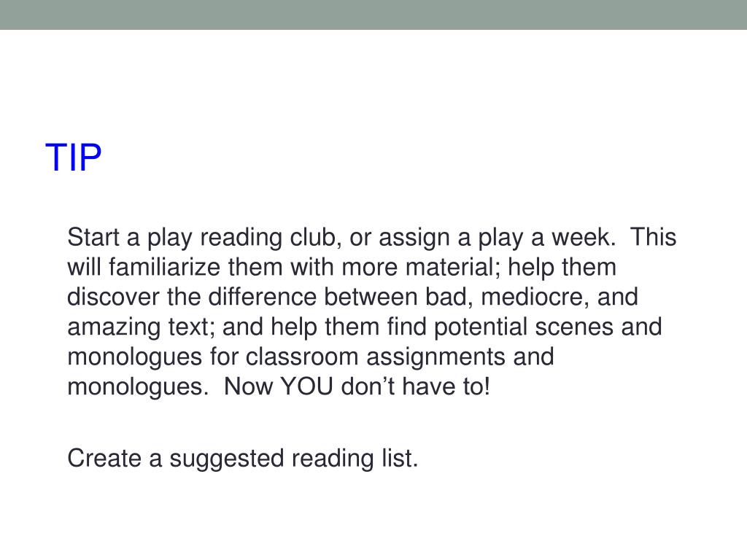This screenshot has width=747, height=560.
Task: Click the word "This" ending the first line
Action: 653,237
